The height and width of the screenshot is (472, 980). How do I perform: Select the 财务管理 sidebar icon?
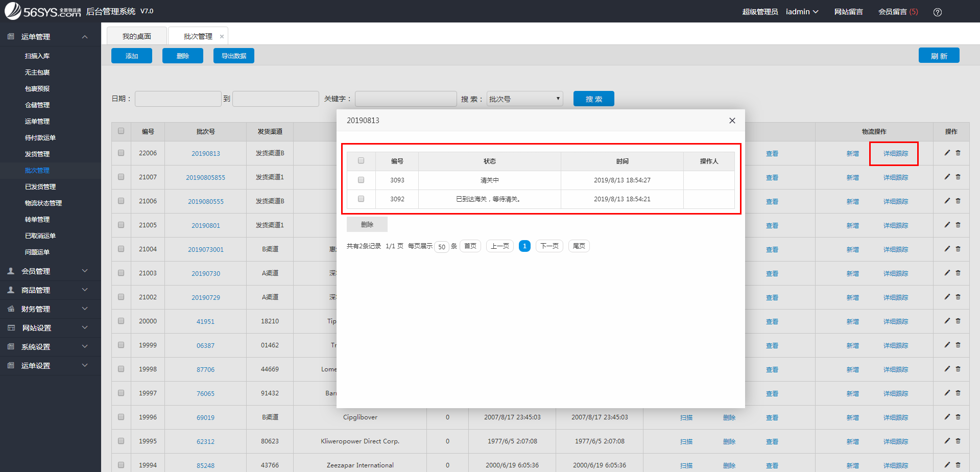pos(10,309)
